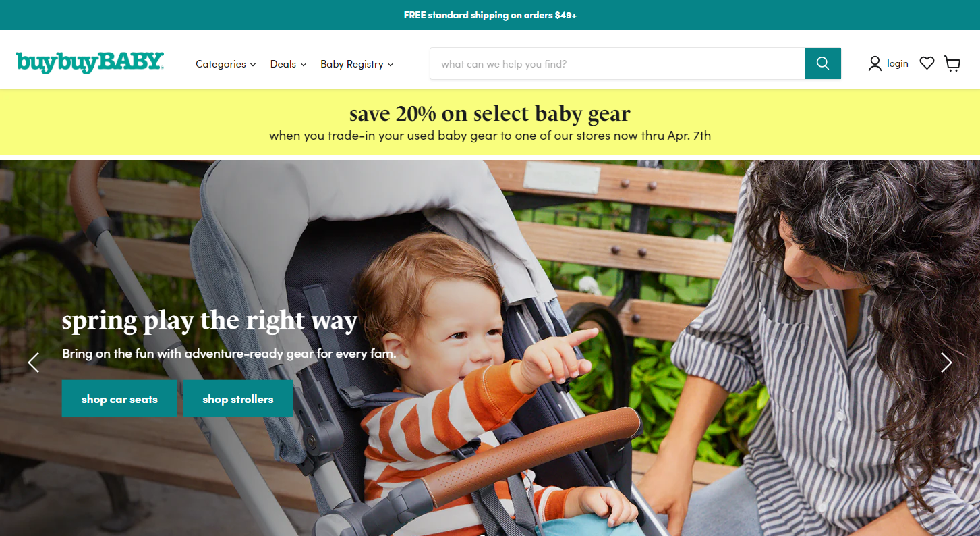Click the login link
980x536 pixels.
click(898, 63)
